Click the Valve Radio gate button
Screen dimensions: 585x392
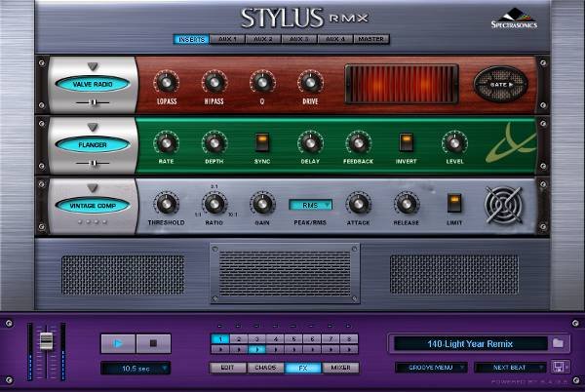pos(501,85)
